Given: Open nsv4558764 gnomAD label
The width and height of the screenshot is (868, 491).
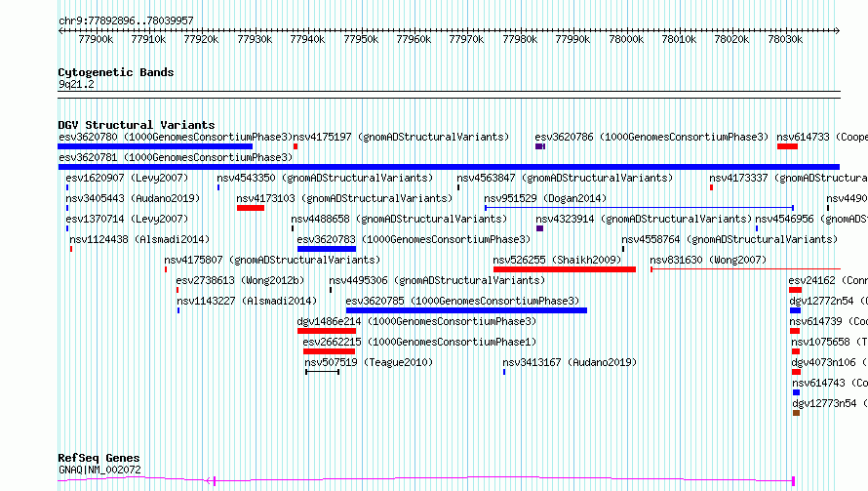Looking at the screenshot, I should click(730, 239).
